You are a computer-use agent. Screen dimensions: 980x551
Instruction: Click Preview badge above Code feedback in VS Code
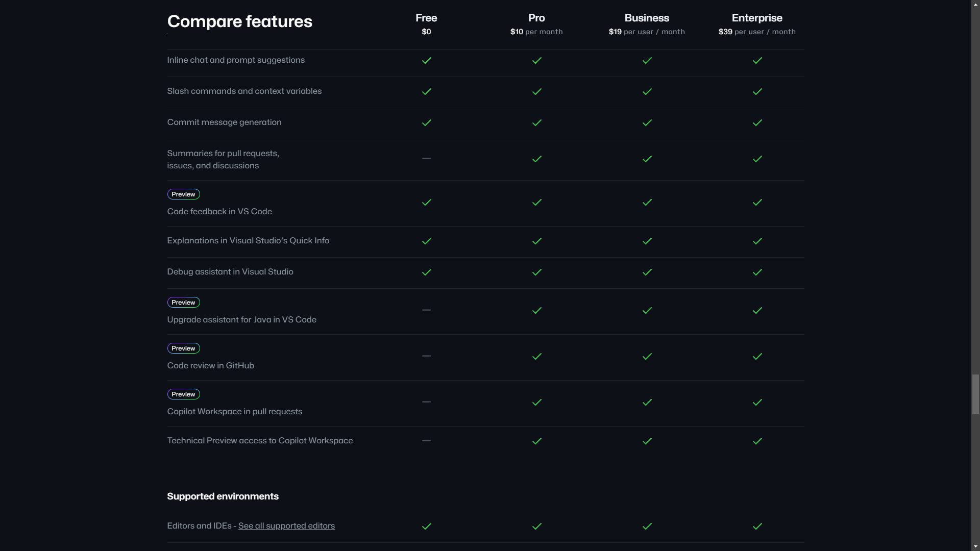(183, 194)
